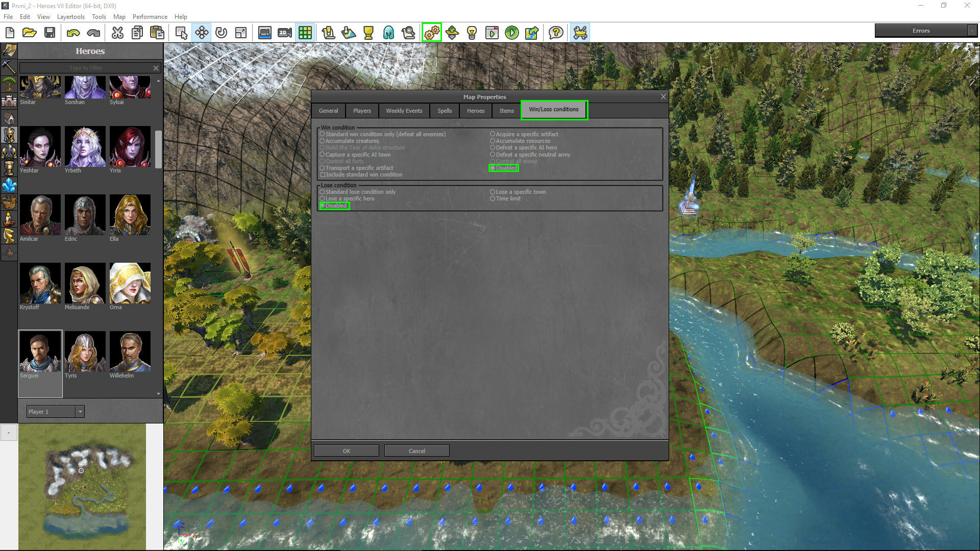Select the castle towns palette icon
The height and width of the screenshot is (551, 980).
pyautogui.click(x=9, y=101)
